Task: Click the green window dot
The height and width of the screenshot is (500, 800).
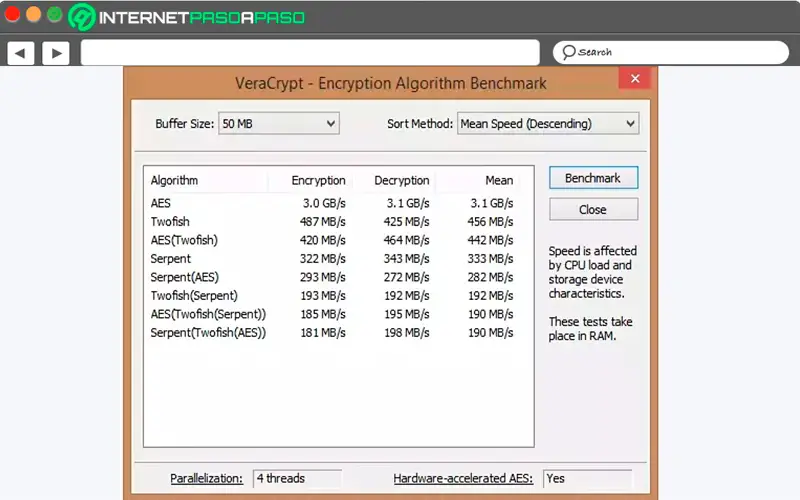Action: 55,14
